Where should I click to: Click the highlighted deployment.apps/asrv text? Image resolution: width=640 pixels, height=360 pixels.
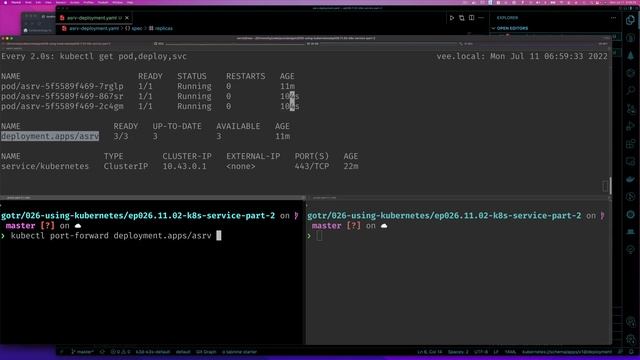click(50, 136)
